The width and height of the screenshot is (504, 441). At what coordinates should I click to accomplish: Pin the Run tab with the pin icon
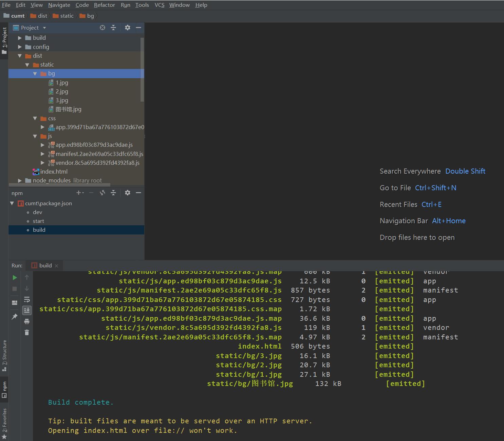tap(15, 317)
